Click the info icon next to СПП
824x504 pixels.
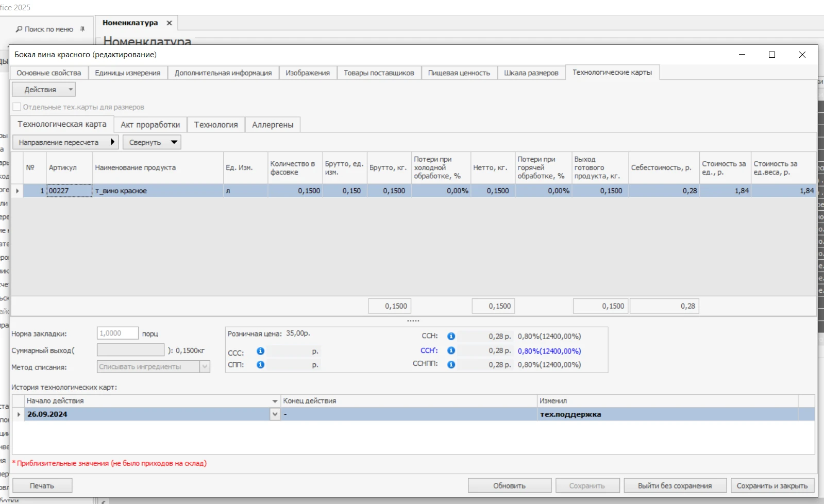coord(261,364)
